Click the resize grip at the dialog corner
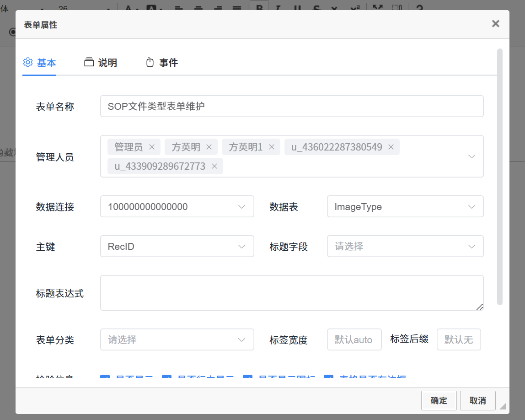The image size is (525, 420). pos(503,406)
